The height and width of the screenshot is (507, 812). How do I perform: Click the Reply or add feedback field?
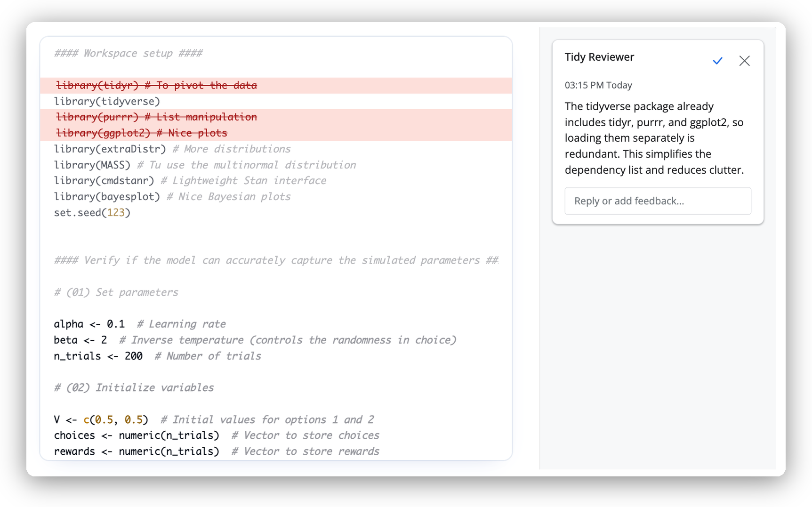pos(658,201)
